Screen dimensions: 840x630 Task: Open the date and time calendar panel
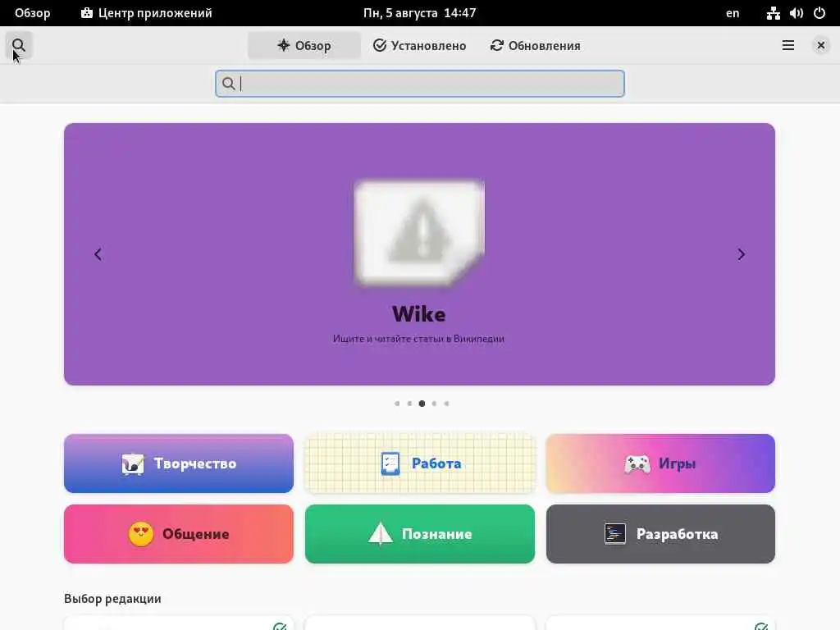(419, 13)
